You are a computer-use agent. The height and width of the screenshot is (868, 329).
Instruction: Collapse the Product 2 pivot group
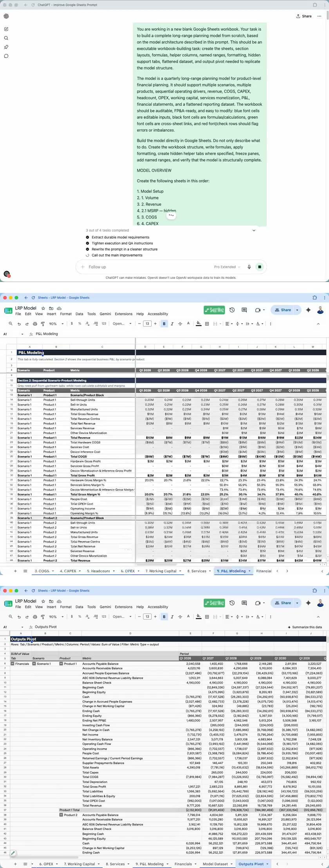[x=61, y=815]
